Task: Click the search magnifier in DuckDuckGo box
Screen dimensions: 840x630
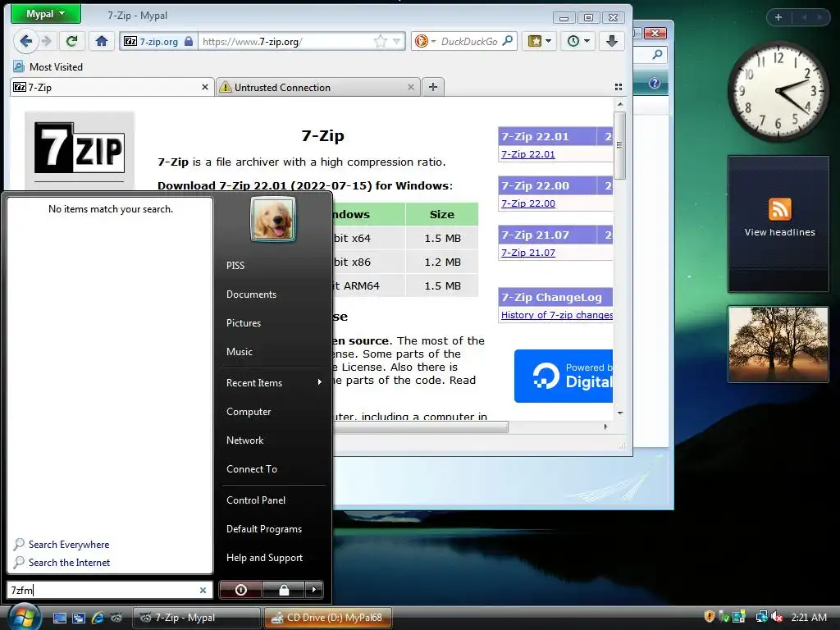Action: pyautogui.click(x=508, y=41)
